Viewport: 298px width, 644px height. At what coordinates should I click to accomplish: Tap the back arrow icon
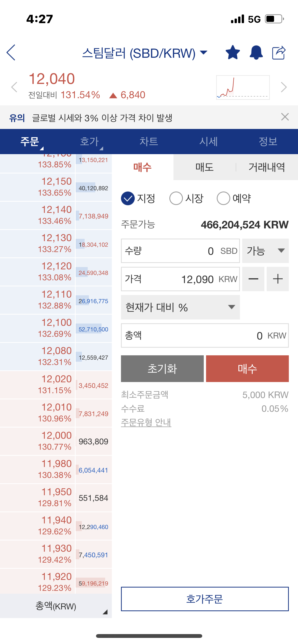point(11,52)
